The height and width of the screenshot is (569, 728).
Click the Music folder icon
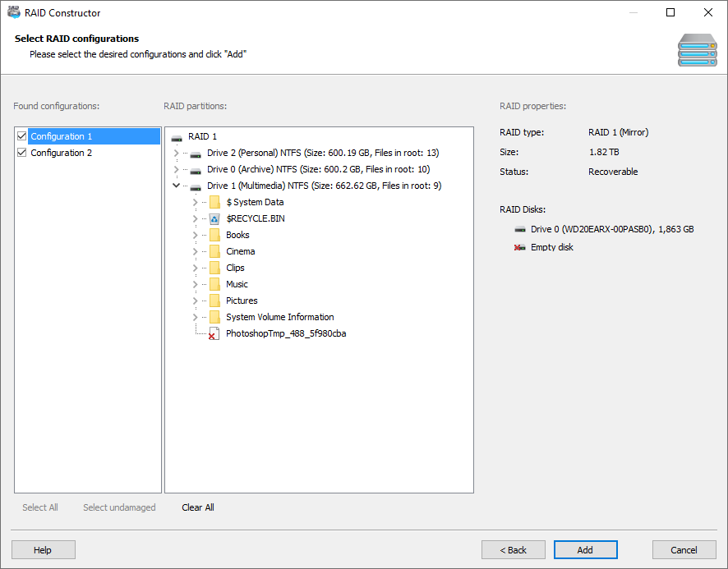215,284
